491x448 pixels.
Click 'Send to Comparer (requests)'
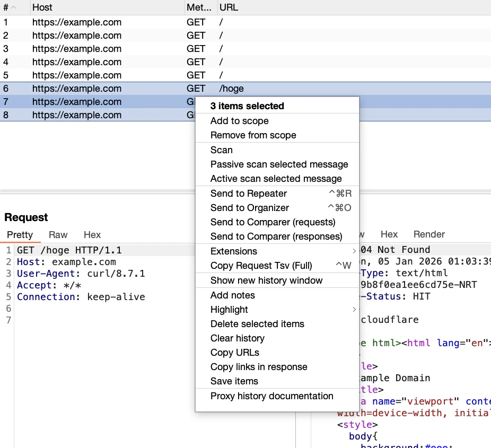[277, 222]
